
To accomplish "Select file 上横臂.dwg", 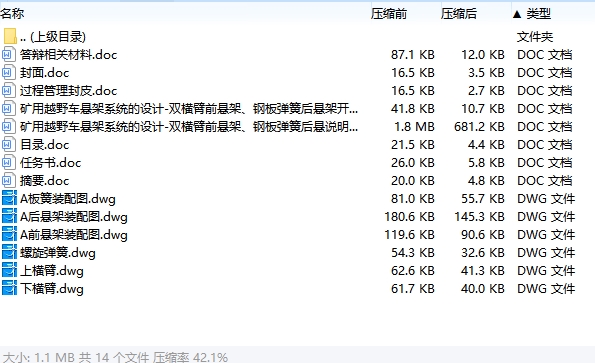I will tap(52, 271).
